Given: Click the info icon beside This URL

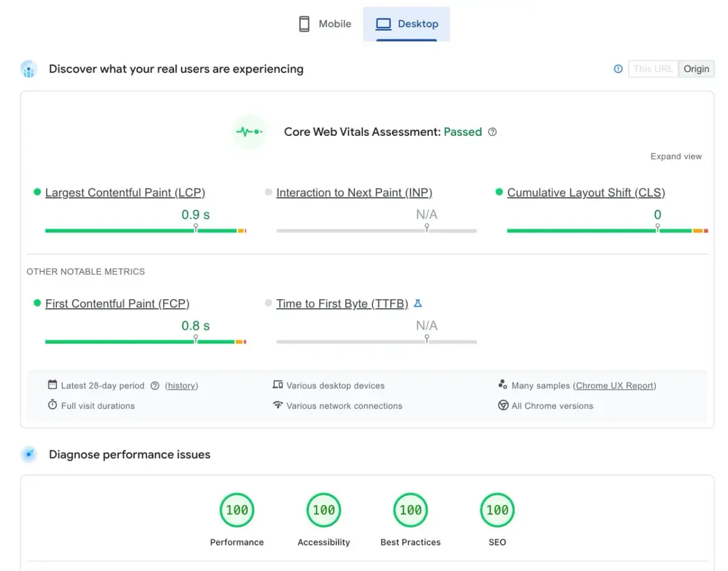Looking at the screenshot, I should pos(618,69).
